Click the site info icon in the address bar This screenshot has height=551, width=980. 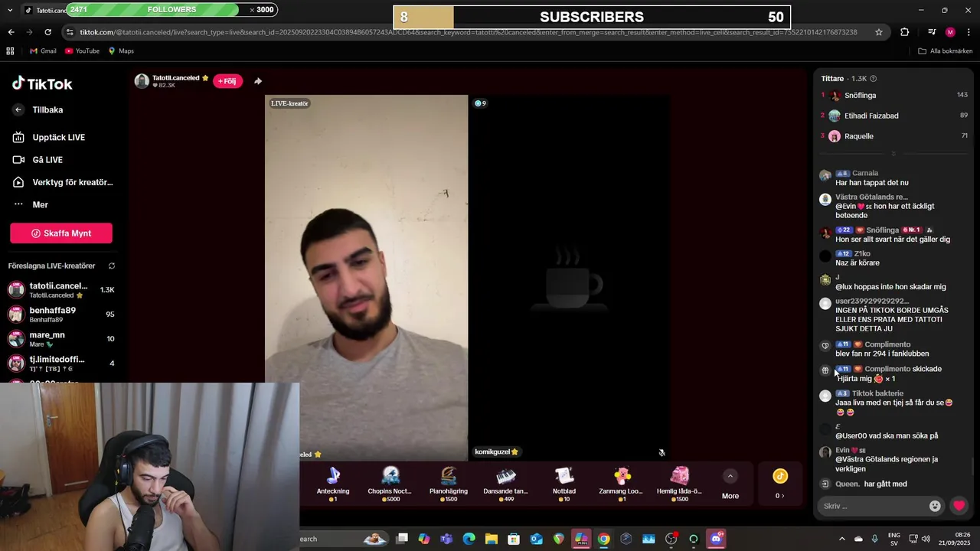(70, 32)
